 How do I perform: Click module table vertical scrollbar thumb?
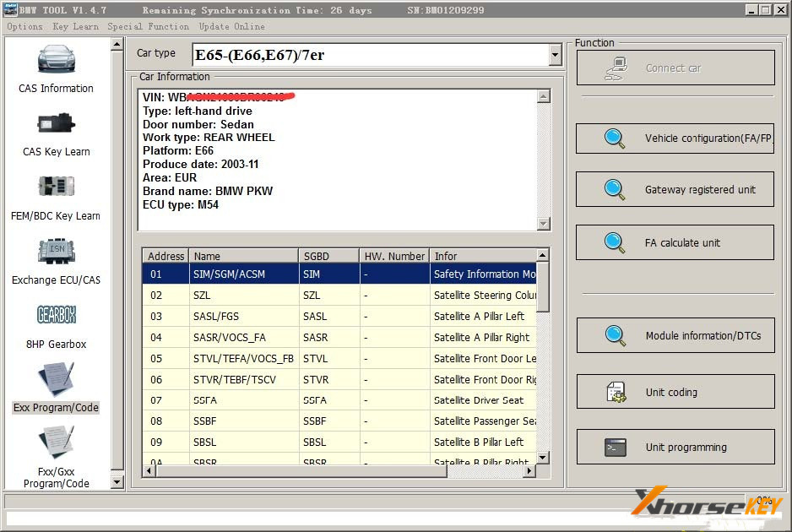coord(542,287)
